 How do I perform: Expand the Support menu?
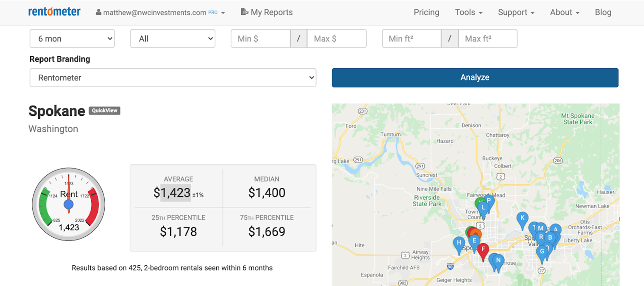point(516,12)
